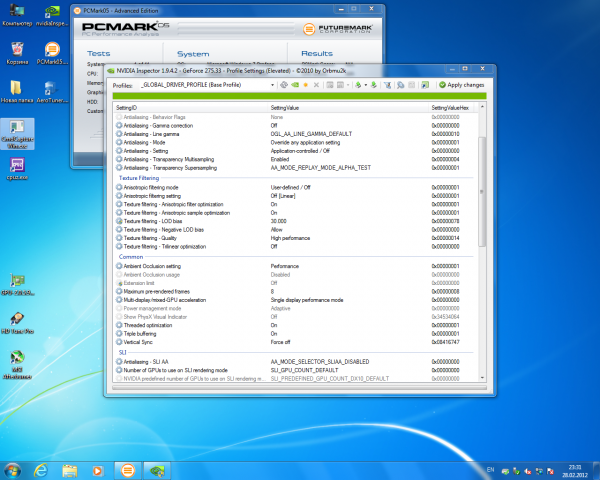
Task: Open the dropdown arrow beside remove application
Action: (x=348, y=85)
